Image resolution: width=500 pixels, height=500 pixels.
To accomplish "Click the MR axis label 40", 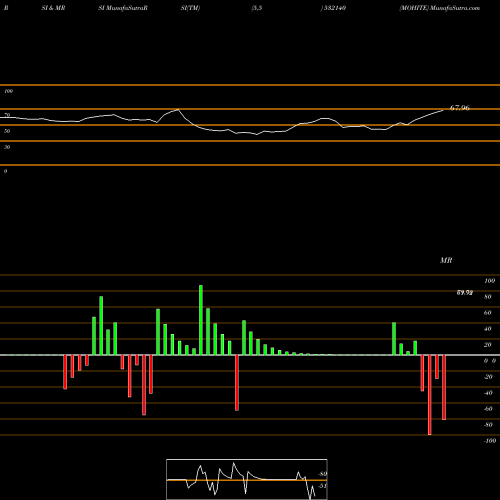I will pos(488,329).
